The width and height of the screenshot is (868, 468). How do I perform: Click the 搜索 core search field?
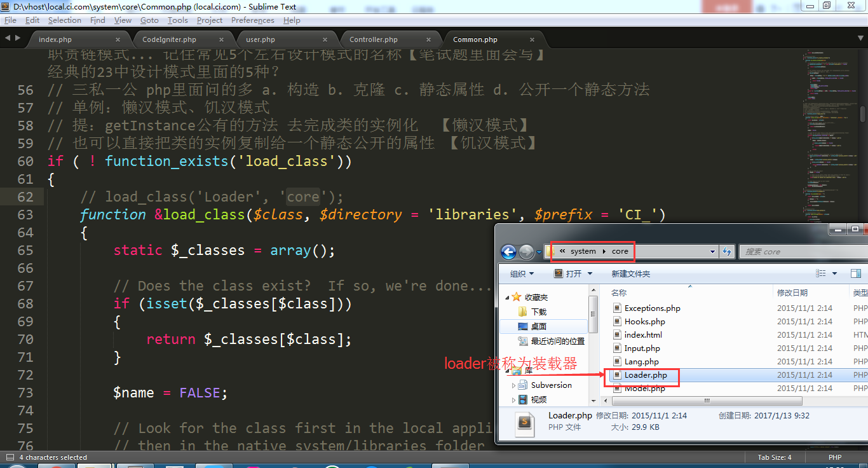click(801, 252)
